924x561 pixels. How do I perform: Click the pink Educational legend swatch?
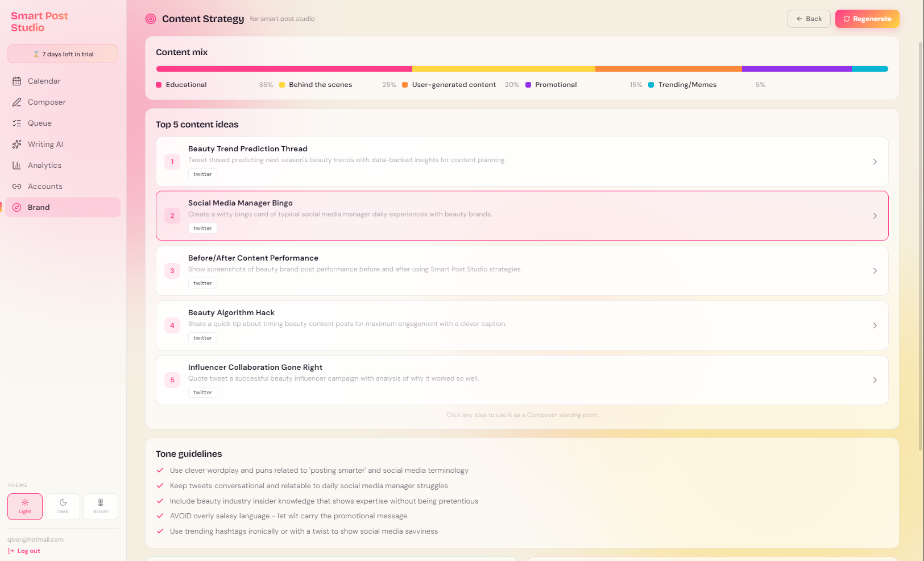pyautogui.click(x=159, y=85)
